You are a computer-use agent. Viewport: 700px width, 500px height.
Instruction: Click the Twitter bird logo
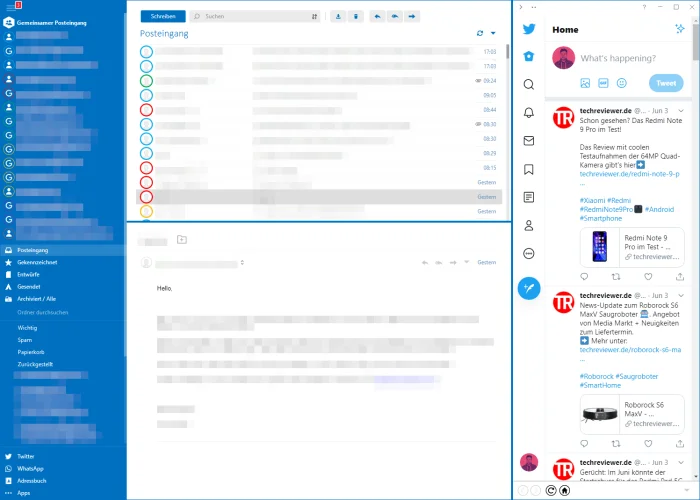coord(529,29)
